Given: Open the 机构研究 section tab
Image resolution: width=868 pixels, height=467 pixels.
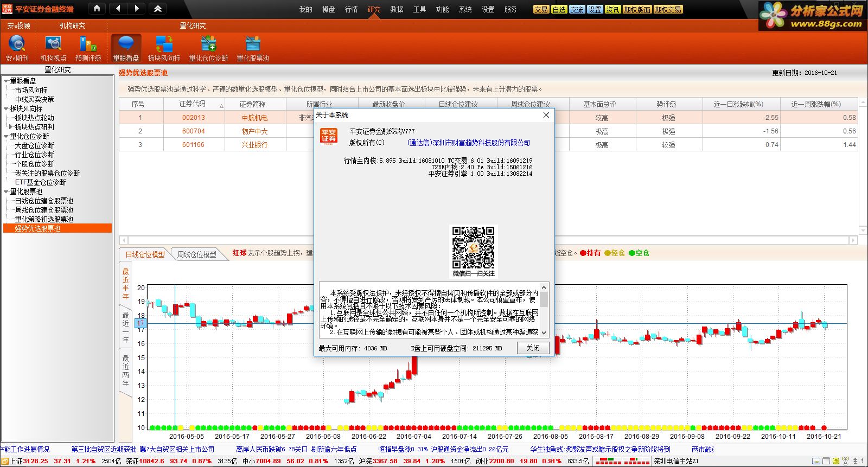Looking at the screenshot, I should point(72,25).
